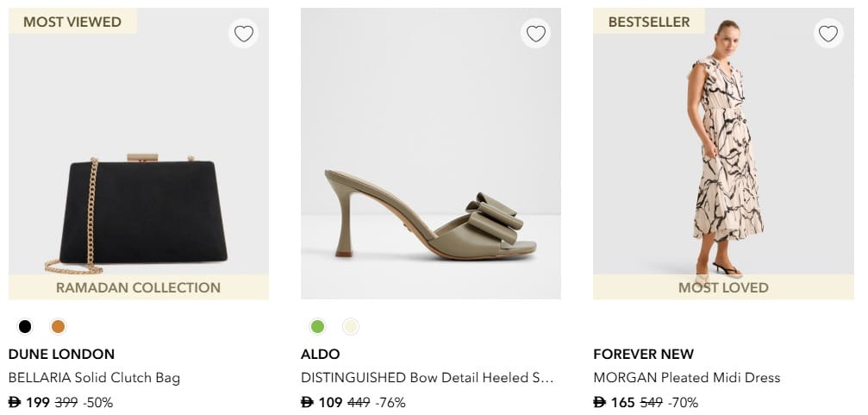This screenshot has height=415, width=868.
Task: Click the MOST VIEWED badge
Action: (x=72, y=22)
